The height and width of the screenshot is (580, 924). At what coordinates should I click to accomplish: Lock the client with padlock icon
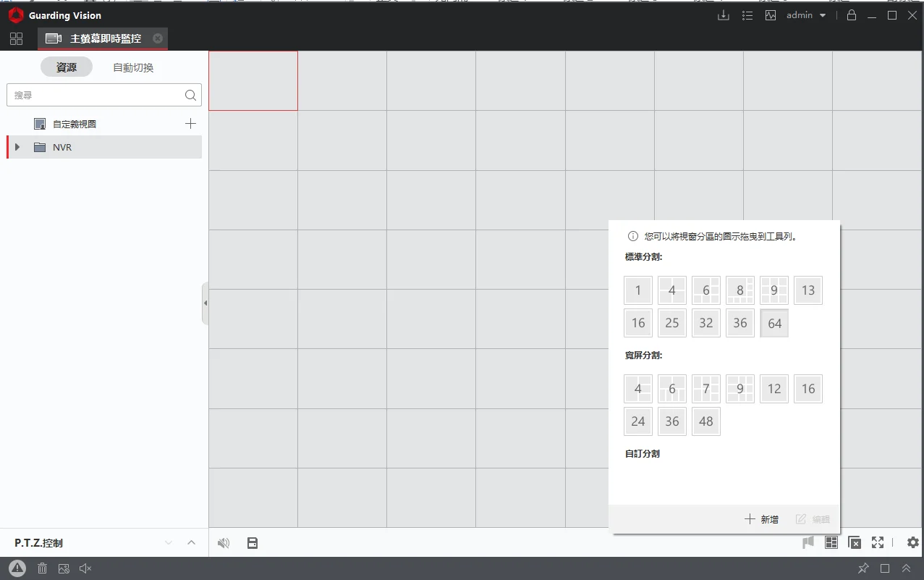click(852, 15)
